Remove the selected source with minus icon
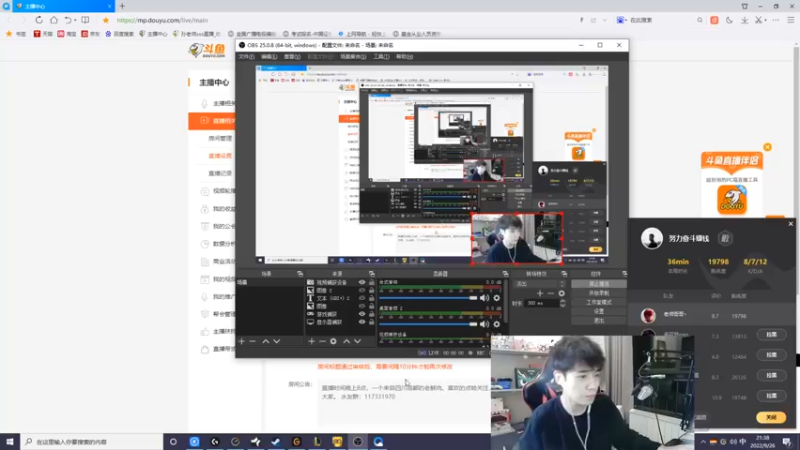 (322, 341)
